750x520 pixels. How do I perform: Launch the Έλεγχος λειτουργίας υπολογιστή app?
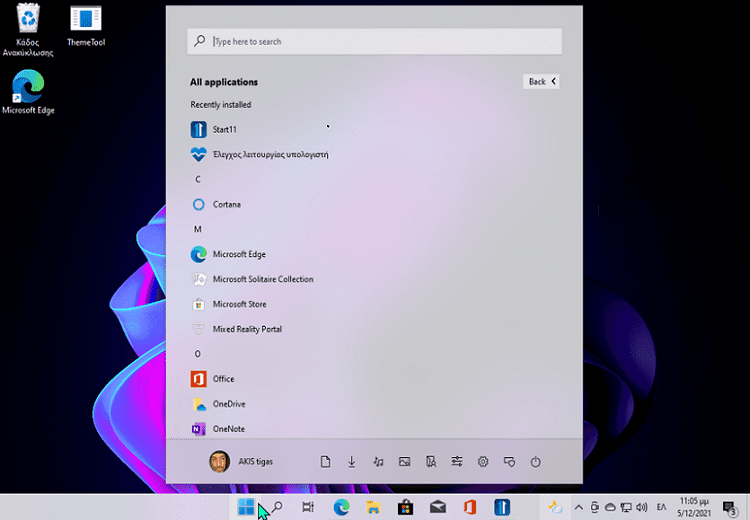(259, 155)
